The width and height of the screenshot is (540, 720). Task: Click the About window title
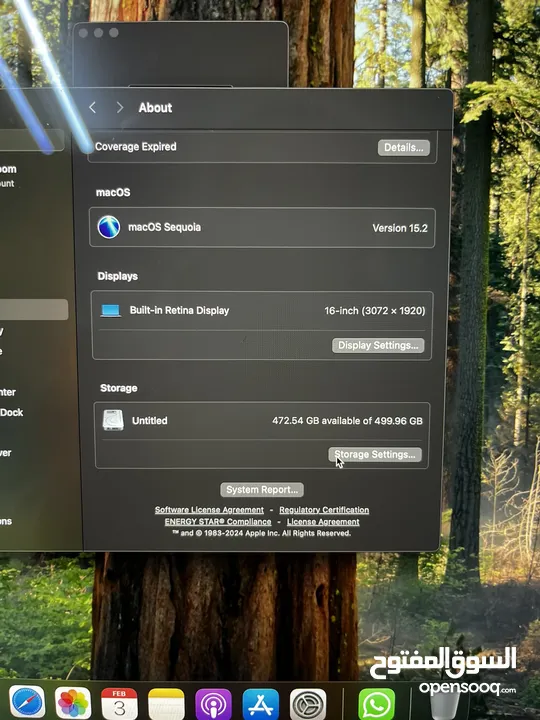[x=155, y=107]
